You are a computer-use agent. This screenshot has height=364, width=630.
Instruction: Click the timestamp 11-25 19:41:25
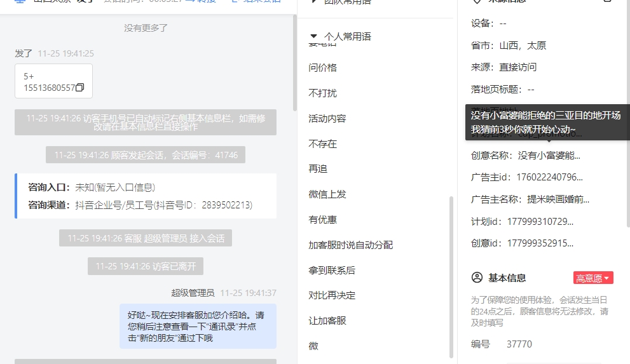pyautogui.click(x=66, y=53)
